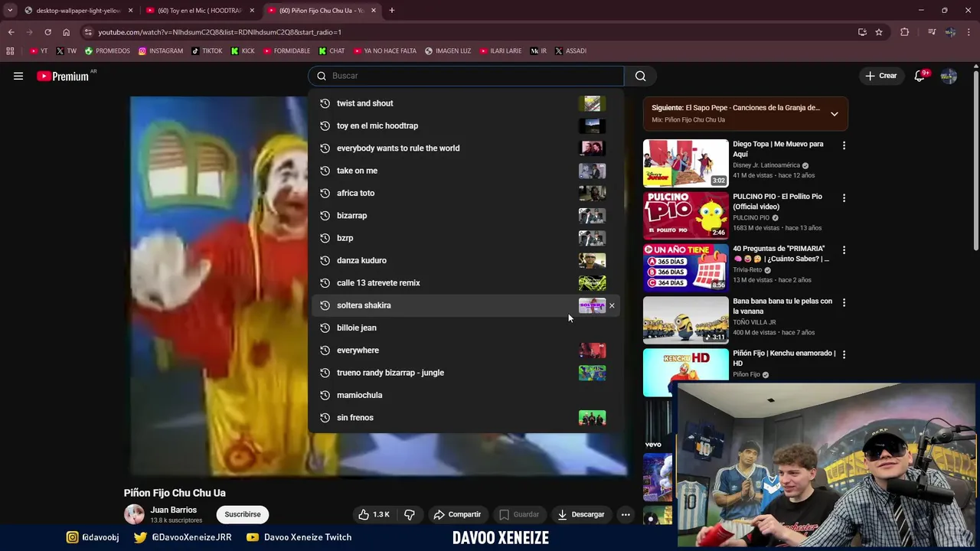Click the Crear button
Viewport: 980px width, 551px height.
[880, 76]
